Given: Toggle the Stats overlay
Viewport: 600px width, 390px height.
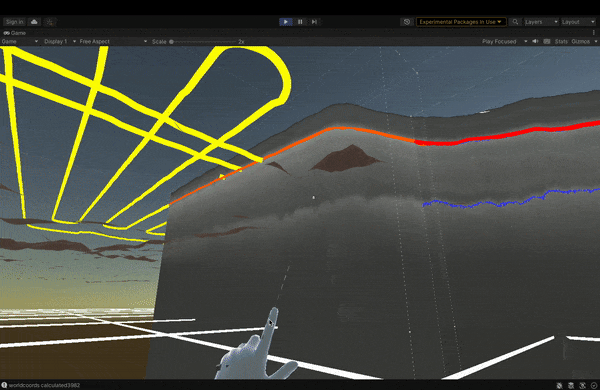Looking at the screenshot, I should point(561,41).
